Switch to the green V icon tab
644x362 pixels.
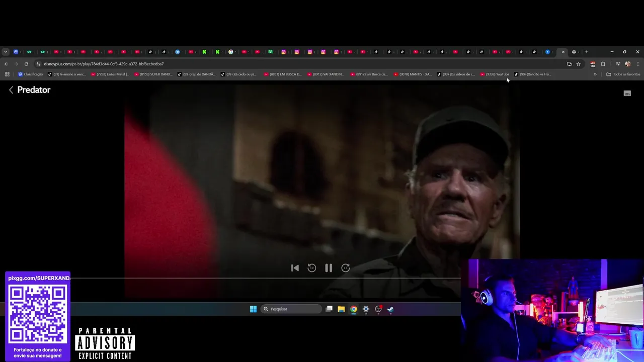tap(271, 52)
